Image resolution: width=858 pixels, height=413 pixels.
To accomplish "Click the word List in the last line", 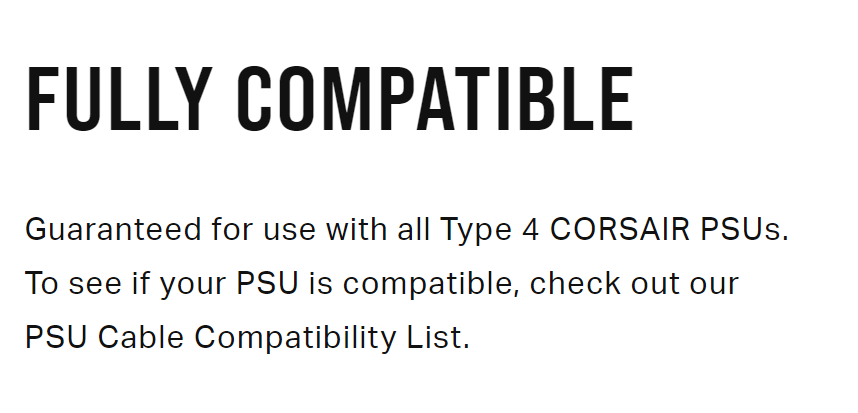I will 438,337.
